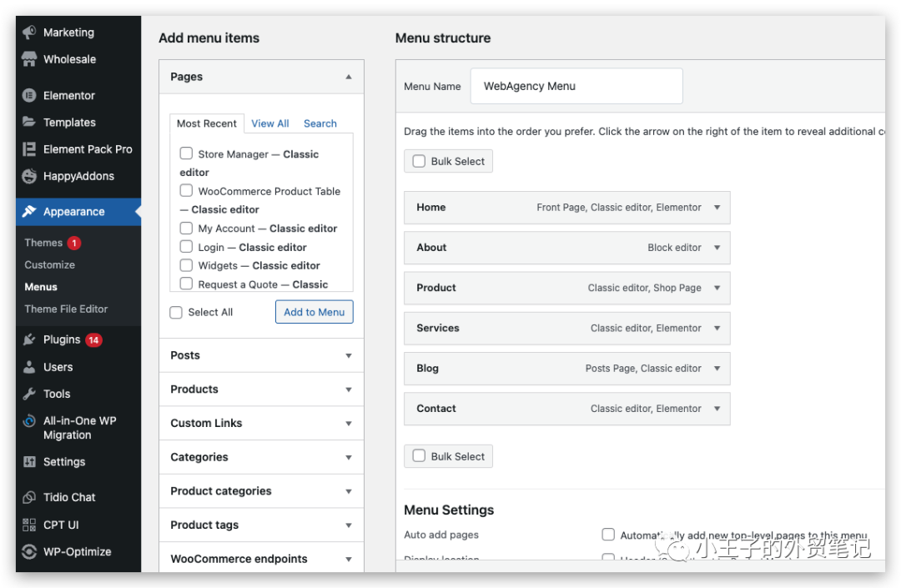Click the CPT UI grid icon
Image resolution: width=901 pixels, height=588 pixels.
29,525
